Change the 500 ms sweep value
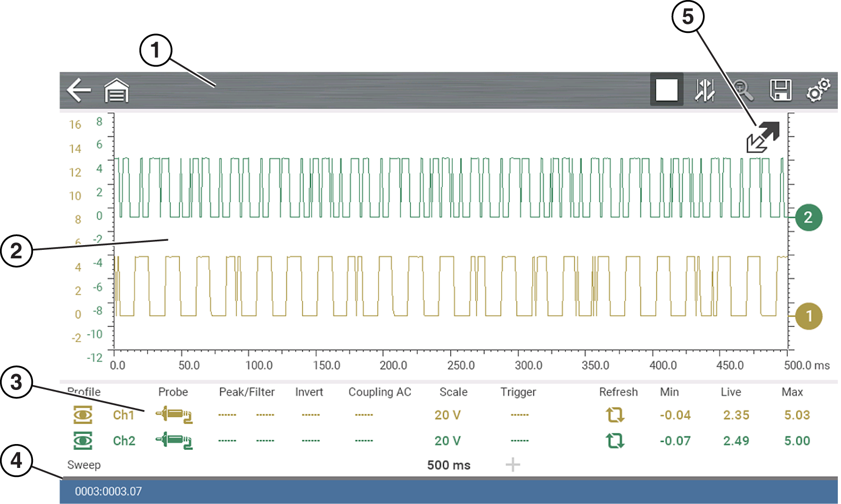The image size is (841, 504). click(x=449, y=465)
